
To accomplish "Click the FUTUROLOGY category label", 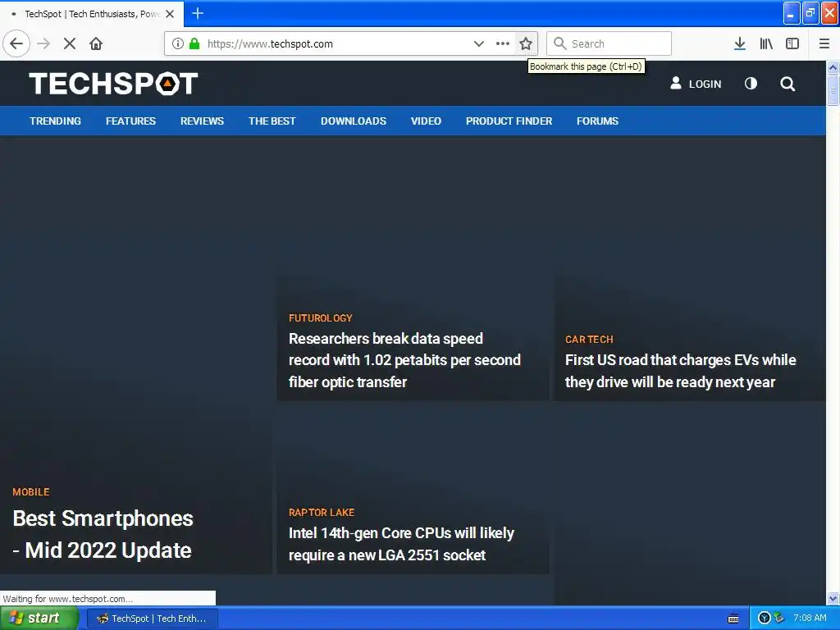I will (x=321, y=318).
